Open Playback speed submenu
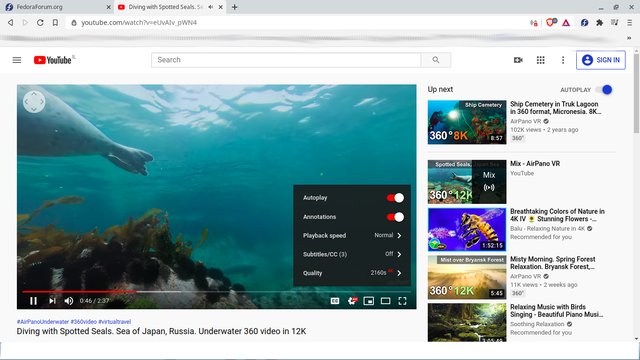Screen dimensions: 640x360 [x=352, y=236]
